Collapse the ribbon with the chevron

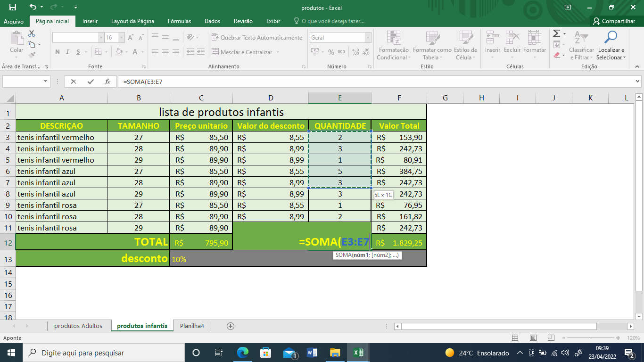(x=637, y=67)
